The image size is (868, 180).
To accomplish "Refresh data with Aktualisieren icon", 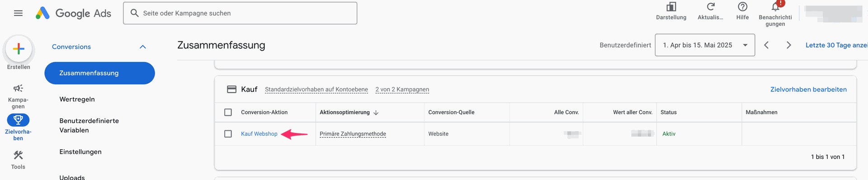I will (x=711, y=7).
